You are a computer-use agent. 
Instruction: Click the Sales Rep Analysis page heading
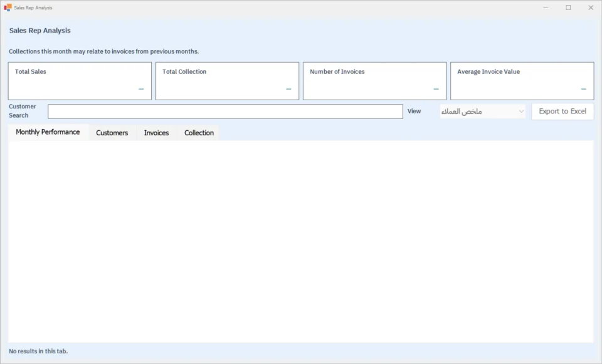coord(40,31)
